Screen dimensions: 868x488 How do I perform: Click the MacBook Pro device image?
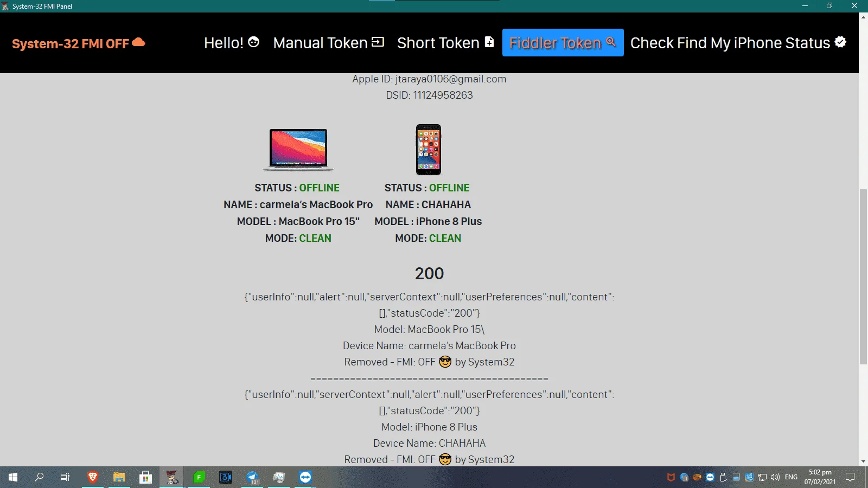[x=298, y=150]
